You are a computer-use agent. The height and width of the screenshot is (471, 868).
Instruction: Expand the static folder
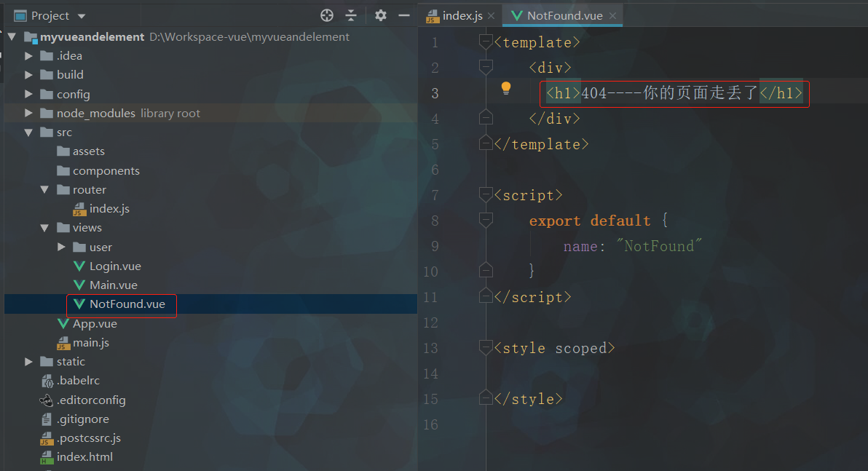28,361
